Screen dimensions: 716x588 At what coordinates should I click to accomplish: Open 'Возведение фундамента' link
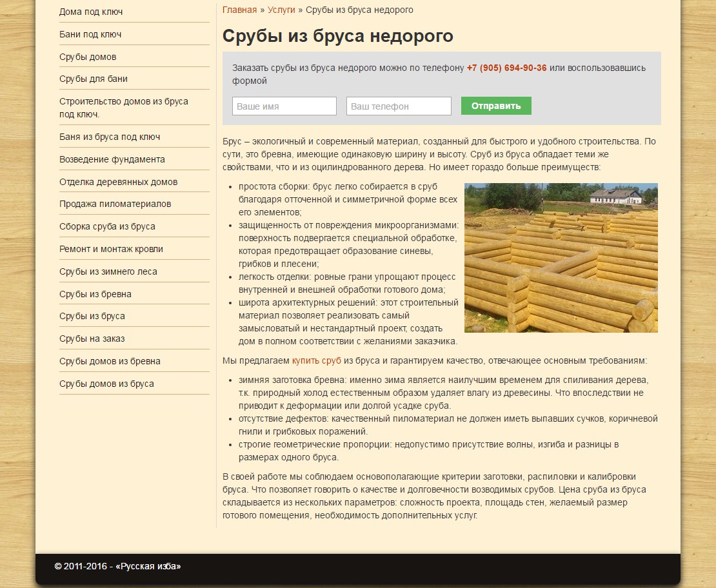pyautogui.click(x=112, y=159)
